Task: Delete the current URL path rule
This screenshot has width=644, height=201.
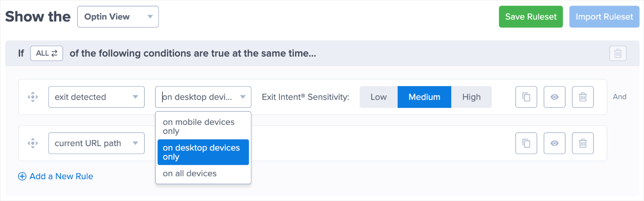Action: (x=583, y=143)
